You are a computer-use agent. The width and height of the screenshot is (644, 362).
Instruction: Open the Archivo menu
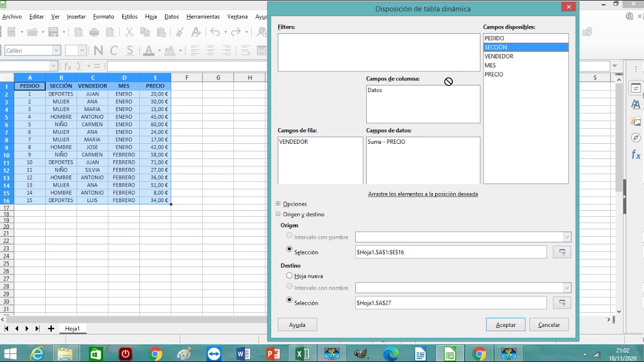pyautogui.click(x=12, y=17)
